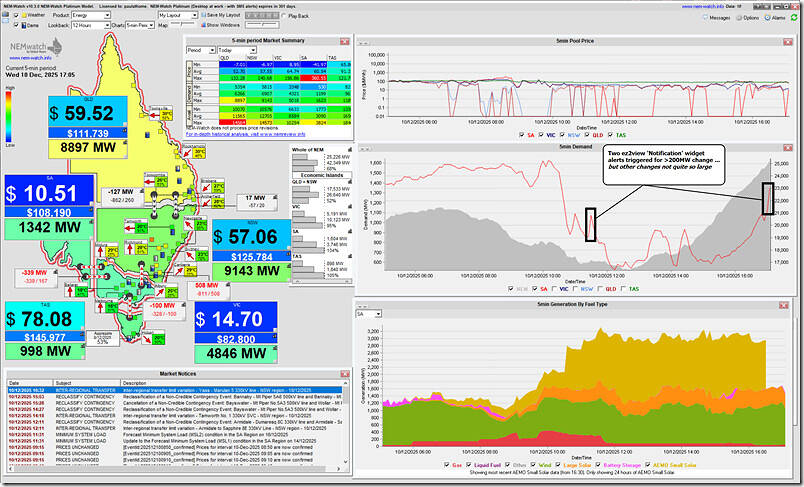Close the 5min Pool Price chart panel
Viewport: 804px width, 487px height.
pyautogui.click(x=788, y=42)
